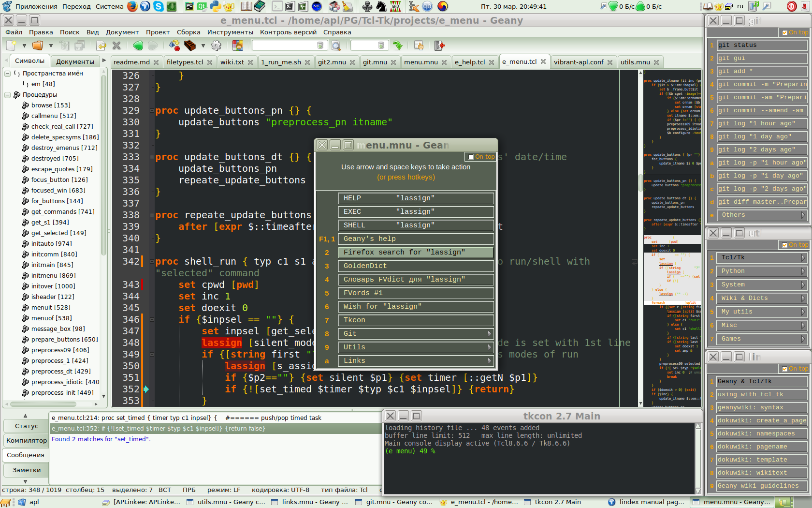Click the green navigate back arrow
Image resolution: width=812 pixels, height=508 pixels.
pos(138,45)
